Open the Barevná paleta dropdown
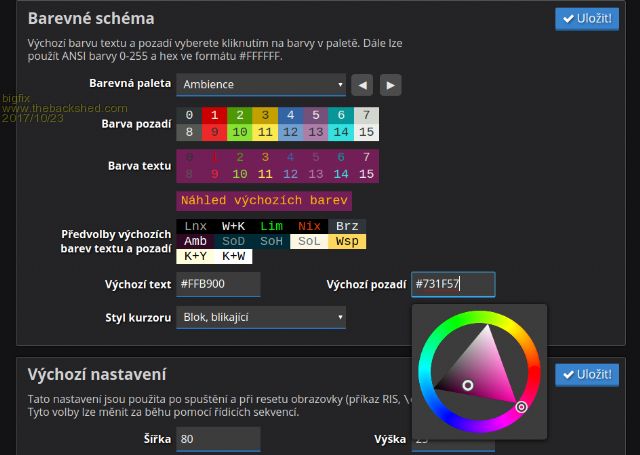640x455 pixels. point(261,85)
